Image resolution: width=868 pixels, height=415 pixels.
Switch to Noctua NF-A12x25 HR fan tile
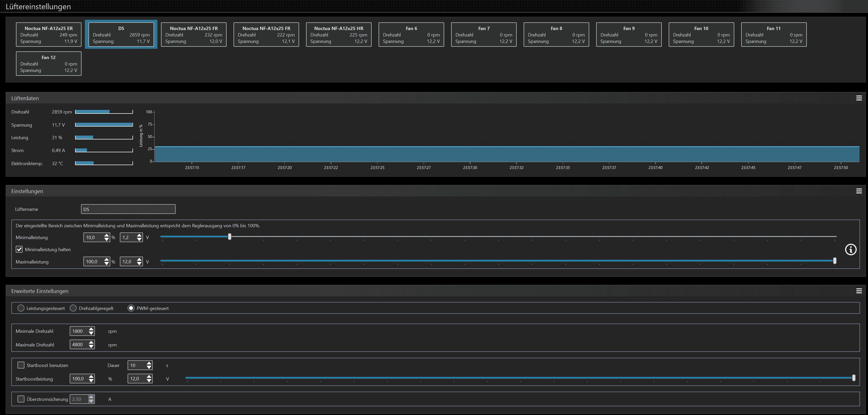coord(339,35)
